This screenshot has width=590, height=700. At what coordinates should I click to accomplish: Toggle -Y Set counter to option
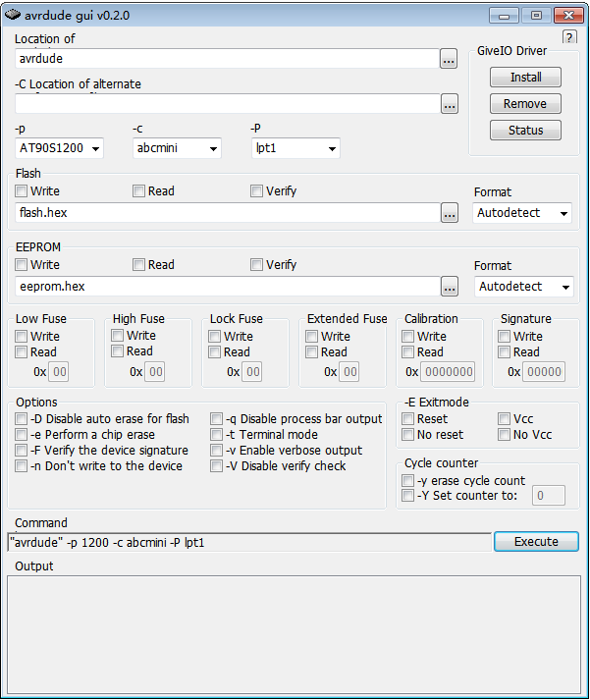pos(408,496)
